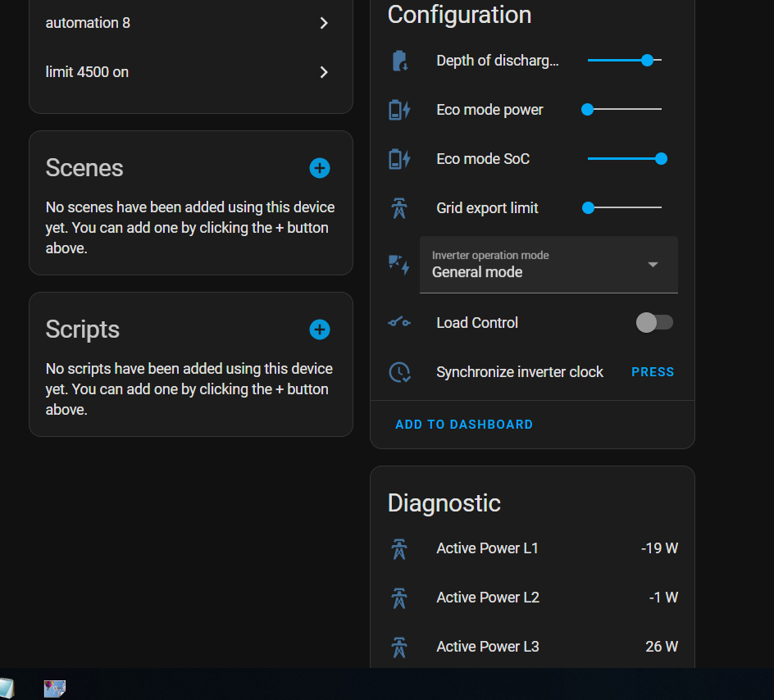774x700 pixels.
Task: Click the Eco mode SoC slider
Action: 625,159
